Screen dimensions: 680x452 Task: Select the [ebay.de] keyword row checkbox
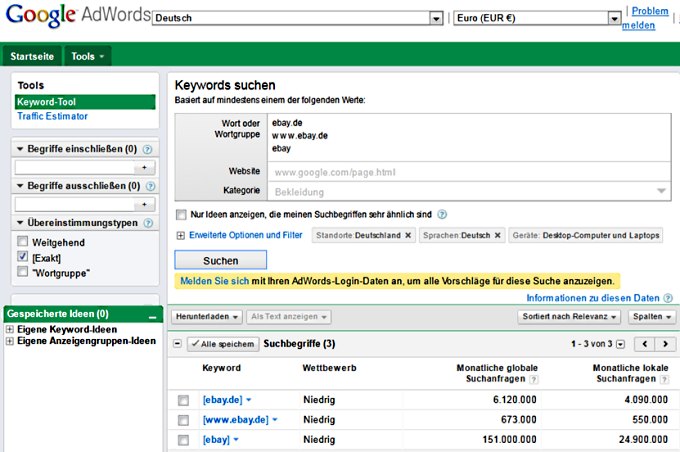pyautogui.click(x=183, y=400)
